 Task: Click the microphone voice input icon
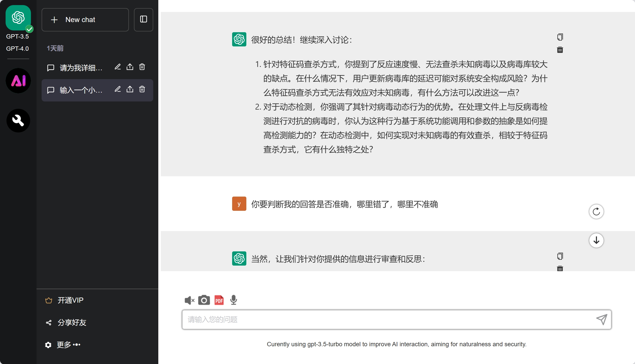pyautogui.click(x=233, y=300)
